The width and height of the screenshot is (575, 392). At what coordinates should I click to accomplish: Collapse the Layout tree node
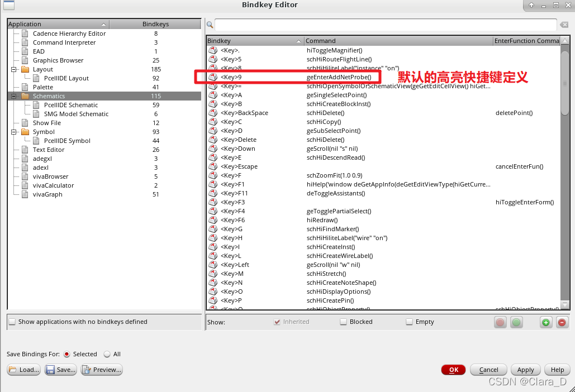tap(13, 69)
